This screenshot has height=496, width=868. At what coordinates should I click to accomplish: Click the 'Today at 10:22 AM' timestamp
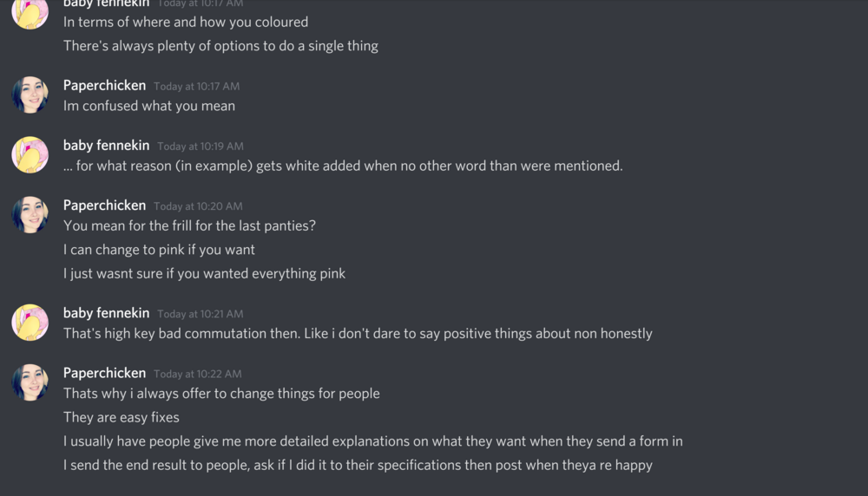click(x=198, y=374)
